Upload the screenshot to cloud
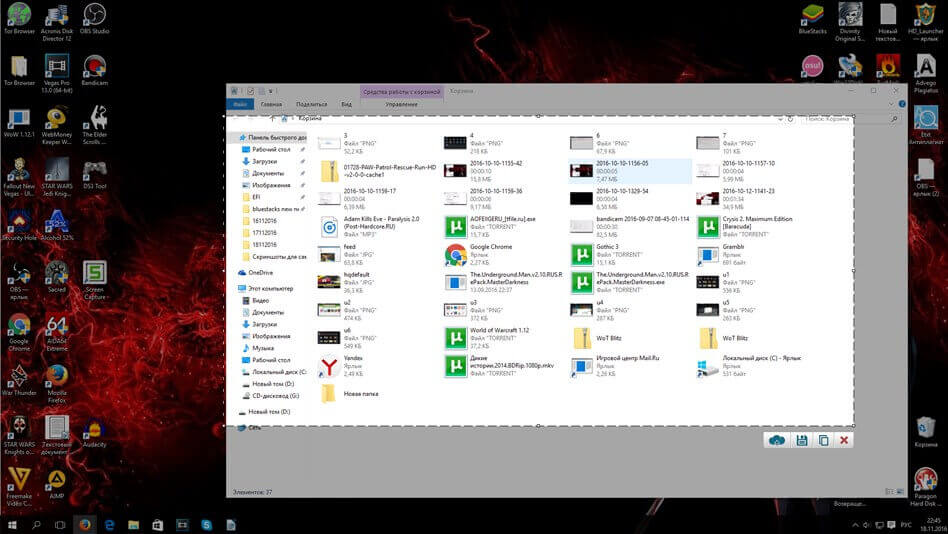Screen dimensions: 948x534 click(x=777, y=440)
